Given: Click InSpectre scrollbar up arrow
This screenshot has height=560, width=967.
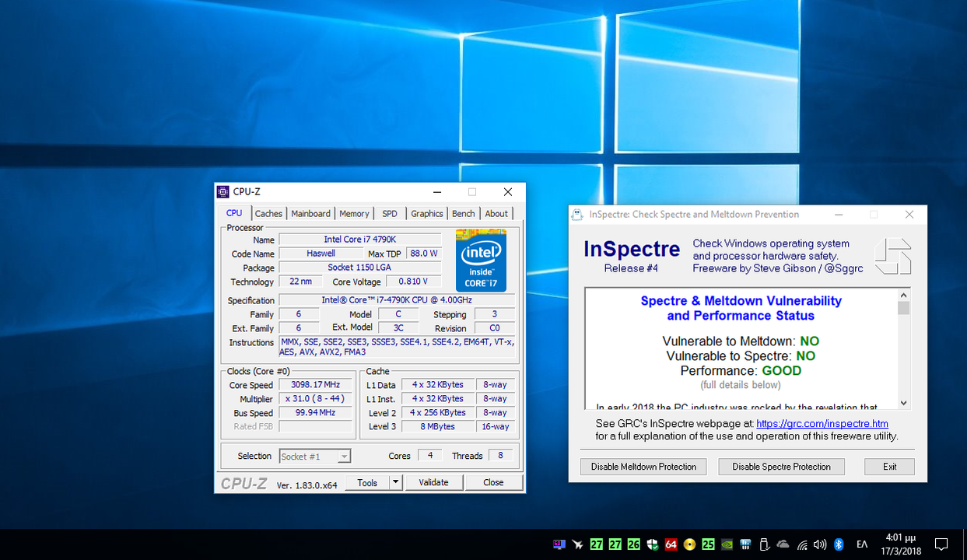Looking at the screenshot, I should (903, 296).
